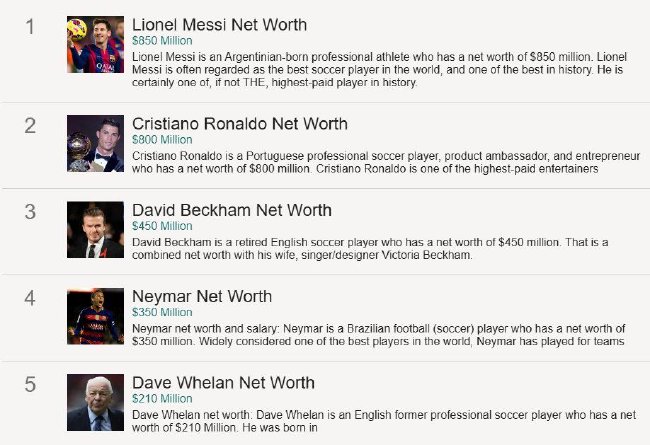Viewport: 650px width, 445px height.
Task: Click the rank number 1 beside Messi
Action: coord(30,27)
